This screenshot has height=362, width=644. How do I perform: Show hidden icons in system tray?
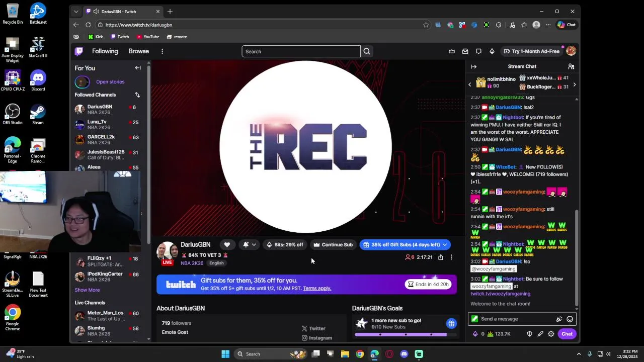579,354
